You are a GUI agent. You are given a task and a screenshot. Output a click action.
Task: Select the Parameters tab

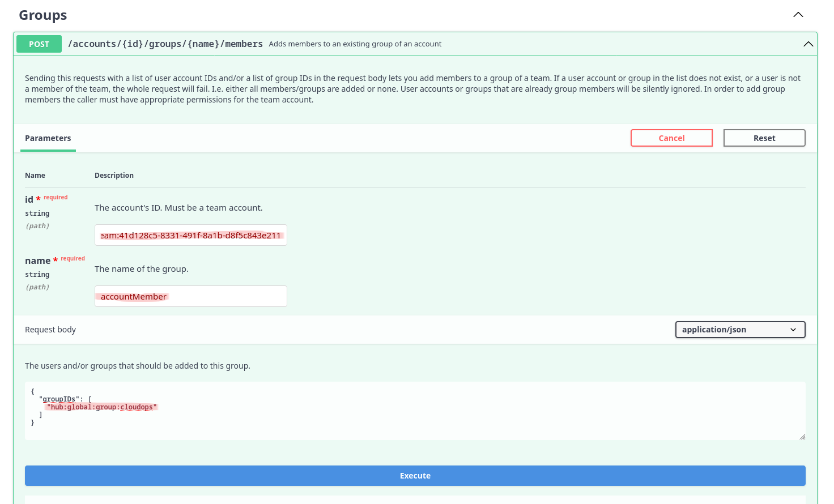(x=48, y=138)
